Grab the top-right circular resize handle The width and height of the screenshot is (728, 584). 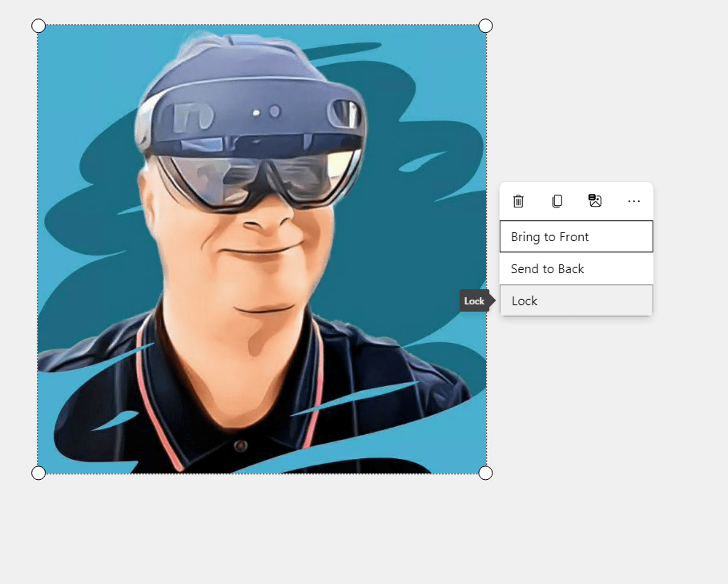(x=485, y=26)
